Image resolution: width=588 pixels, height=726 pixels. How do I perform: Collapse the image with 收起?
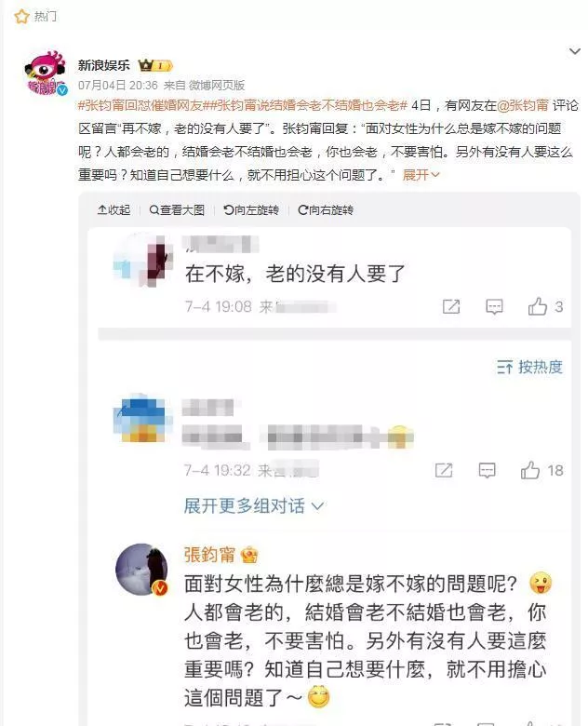point(114,210)
